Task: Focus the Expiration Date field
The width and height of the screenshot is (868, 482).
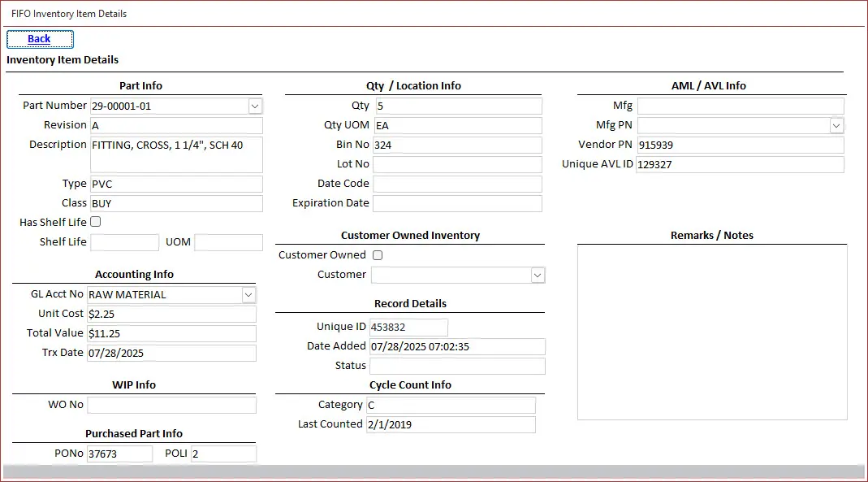Action: 457,204
